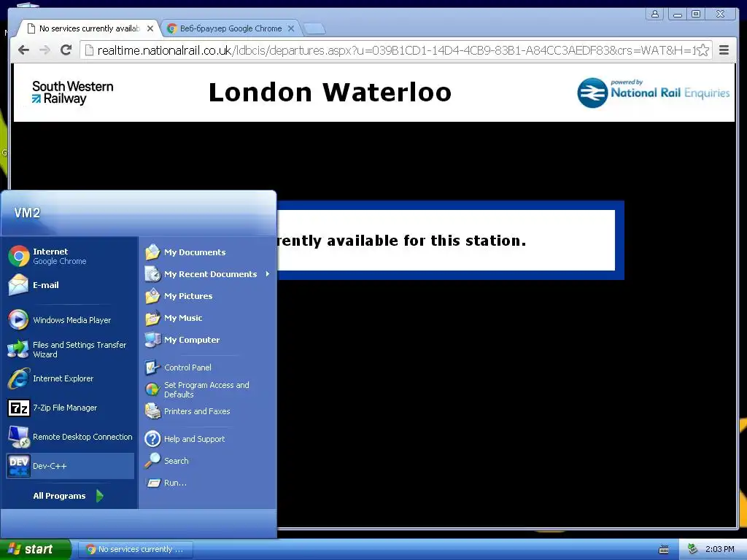Click the South Western Railway logo

(x=72, y=93)
